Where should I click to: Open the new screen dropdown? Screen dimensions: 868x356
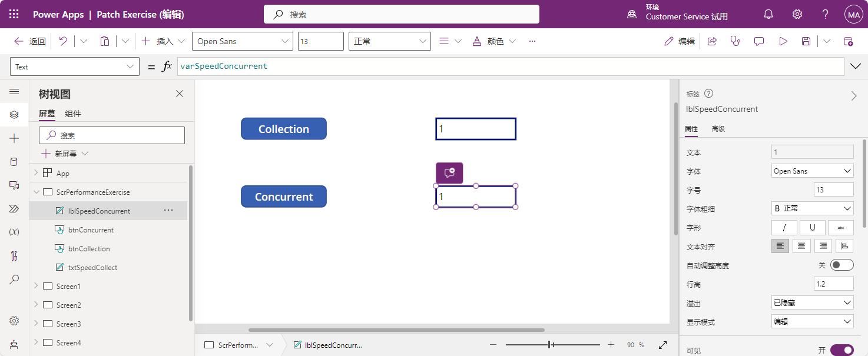click(x=85, y=154)
